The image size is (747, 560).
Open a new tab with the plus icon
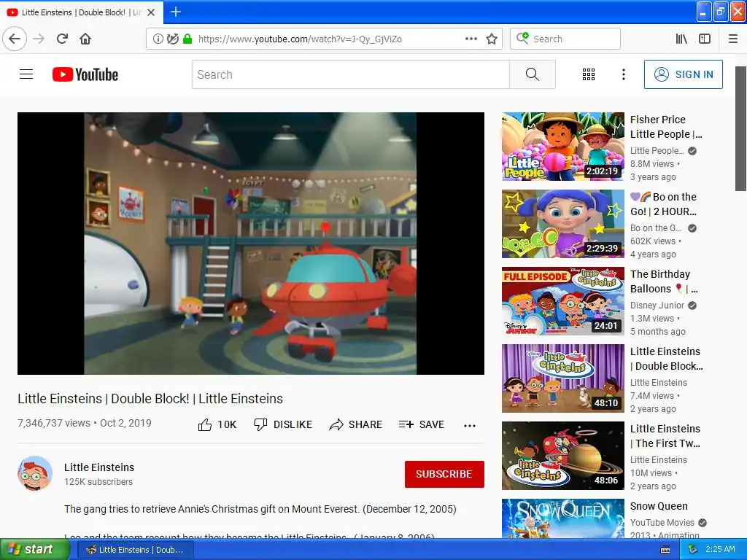(x=175, y=12)
